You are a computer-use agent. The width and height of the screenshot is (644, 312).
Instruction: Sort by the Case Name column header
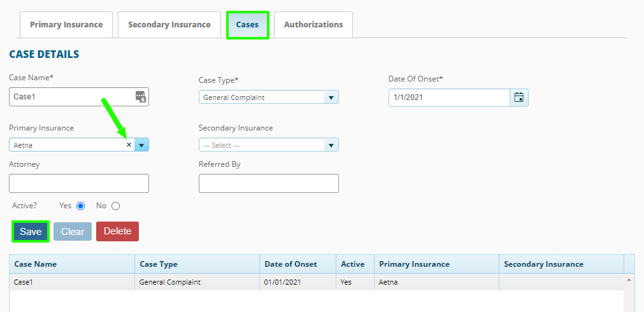tap(72, 264)
